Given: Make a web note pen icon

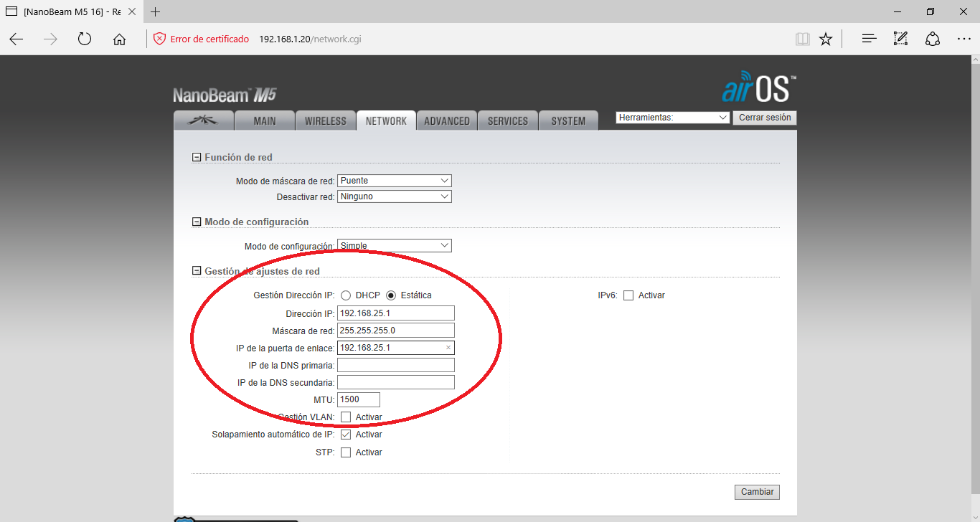Looking at the screenshot, I should [x=900, y=39].
